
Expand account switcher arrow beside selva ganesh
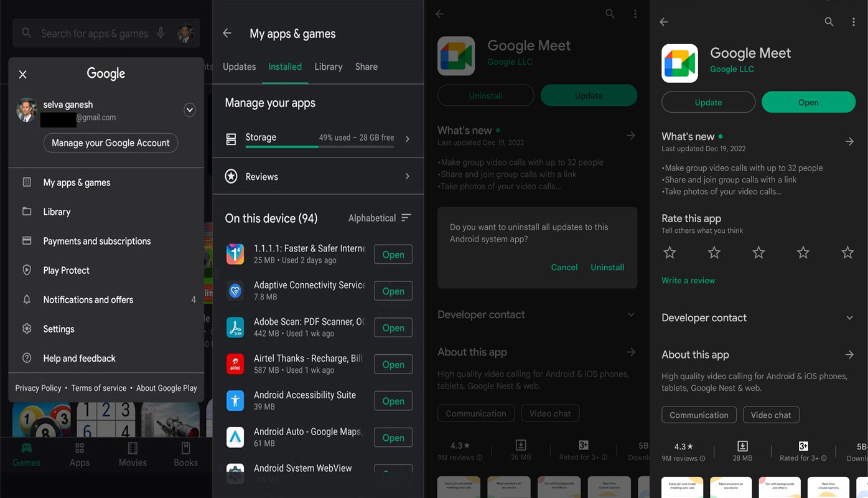(x=190, y=110)
